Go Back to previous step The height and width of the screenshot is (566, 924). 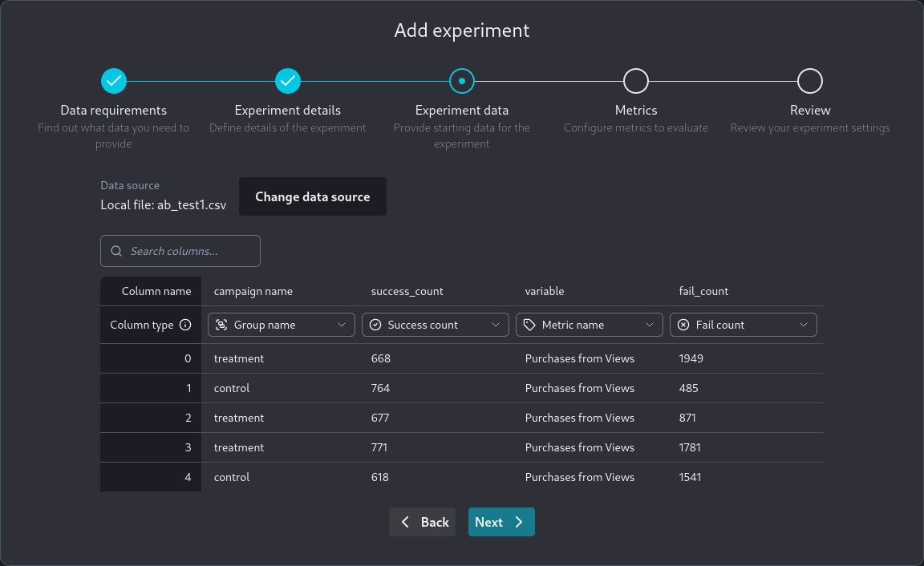point(423,522)
